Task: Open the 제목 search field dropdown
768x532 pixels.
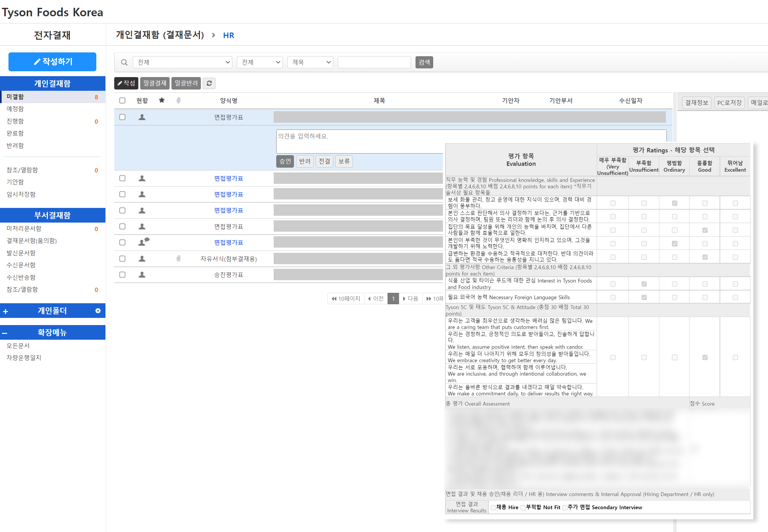Action: [310, 62]
